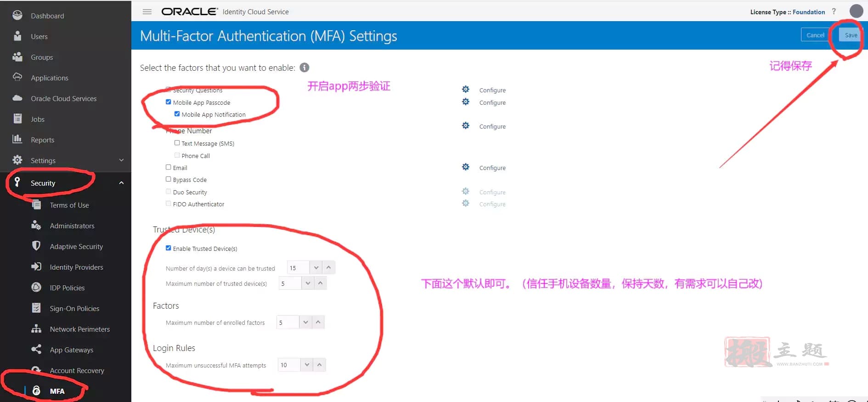
Task: Click gear icon for Mobile App Passcode configure
Action: [466, 102]
